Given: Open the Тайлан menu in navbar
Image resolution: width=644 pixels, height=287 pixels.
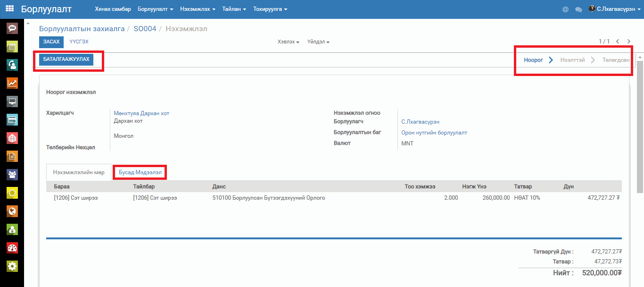Looking at the screenshot, I should [x=234, y=9].
